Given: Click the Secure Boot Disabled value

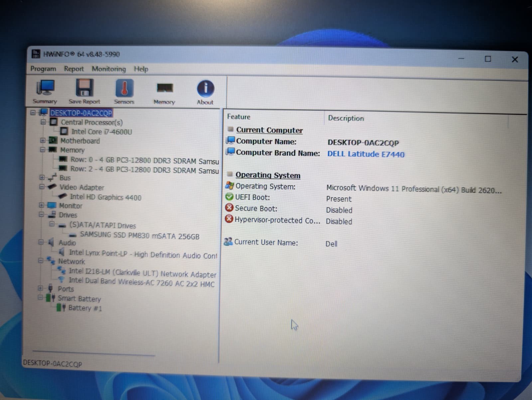Looking at the screenshot, I should click(x=339, y=210).
